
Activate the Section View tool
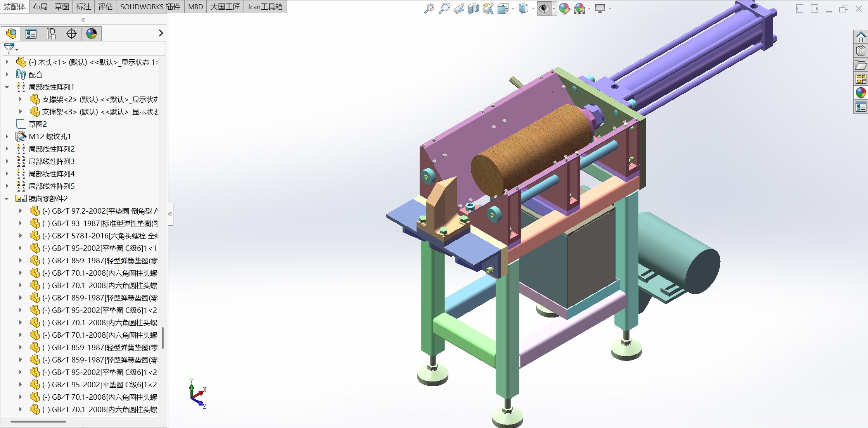click(473, 8)
